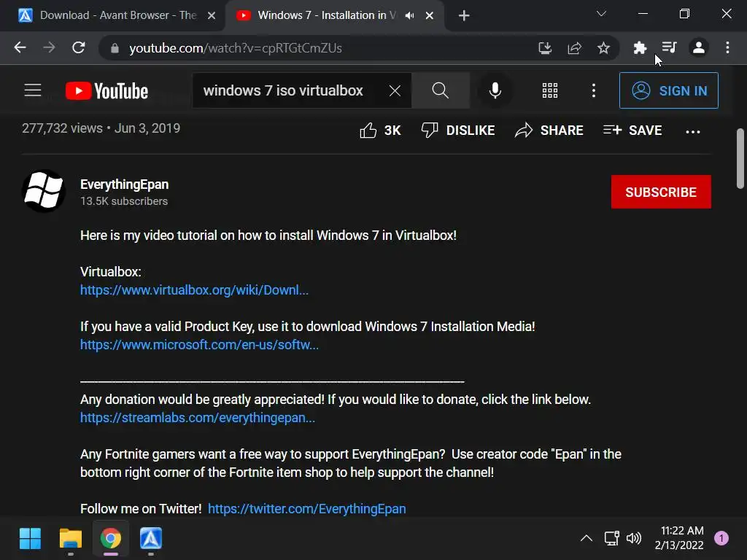Image resolution: width=747 pixels, height=560 pixels.
Task: Open the tab search chevron
Action: pos(601,14)
